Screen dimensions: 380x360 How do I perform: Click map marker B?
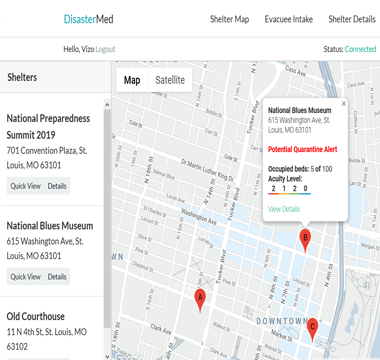305,240
